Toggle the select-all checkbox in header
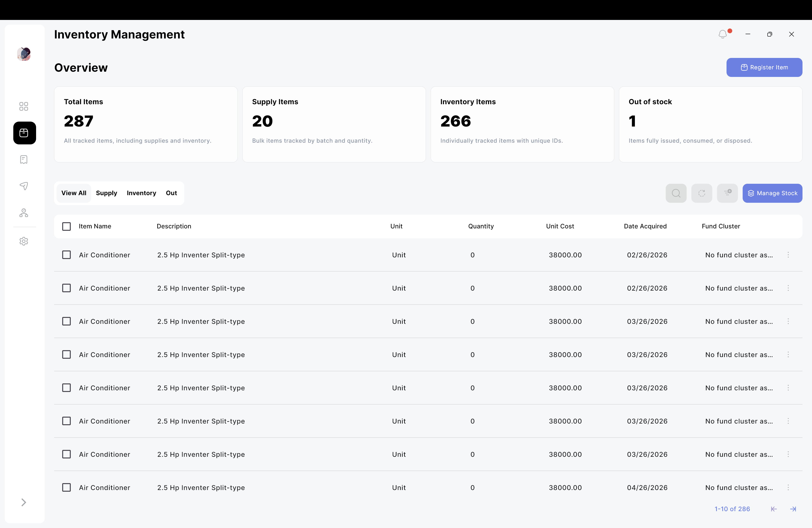The width and height of the screenshot is (812, 528). coord(66,226)
